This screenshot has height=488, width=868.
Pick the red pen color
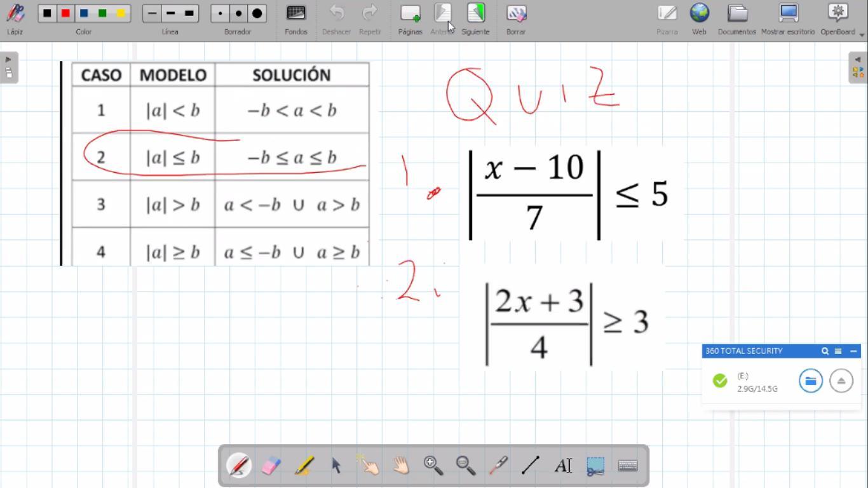65,13
